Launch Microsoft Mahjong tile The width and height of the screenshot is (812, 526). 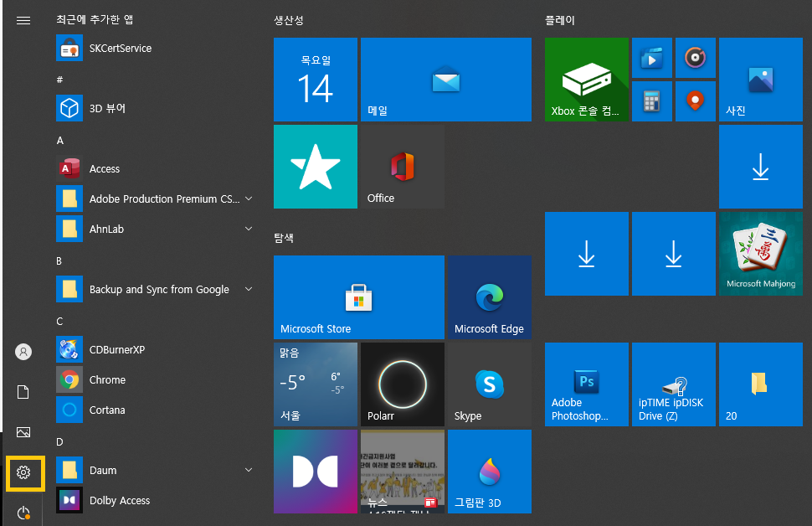point(761,254)
